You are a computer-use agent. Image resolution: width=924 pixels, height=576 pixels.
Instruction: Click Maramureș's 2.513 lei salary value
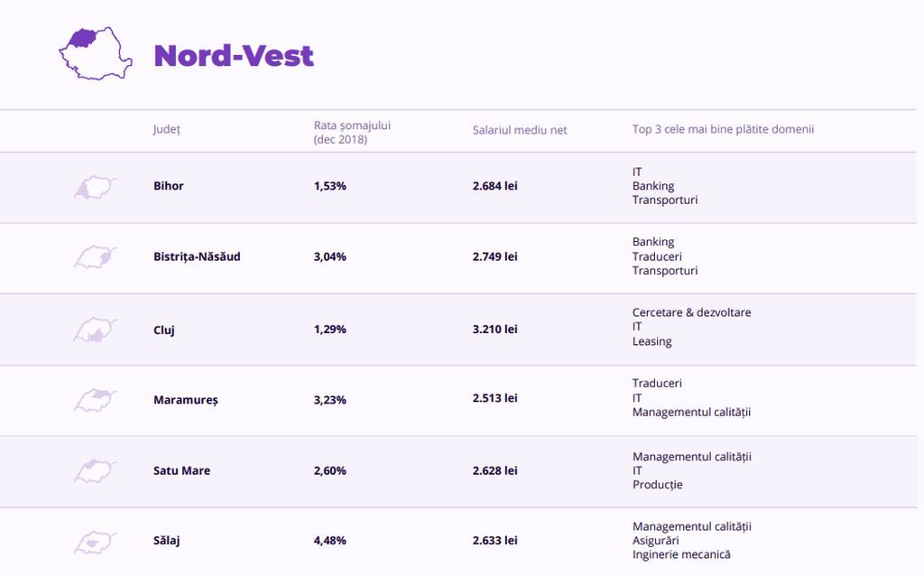pos(494,398)
